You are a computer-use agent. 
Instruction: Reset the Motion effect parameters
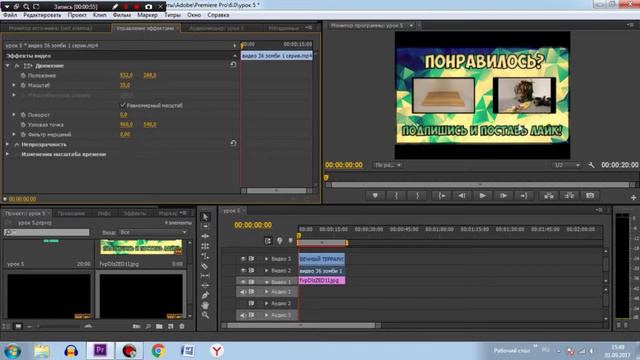click(233, 64)
